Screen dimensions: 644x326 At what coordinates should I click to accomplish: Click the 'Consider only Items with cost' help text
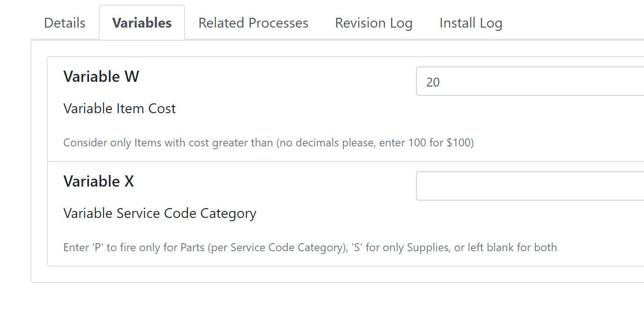pyautogui.click(x=268, y=143)
